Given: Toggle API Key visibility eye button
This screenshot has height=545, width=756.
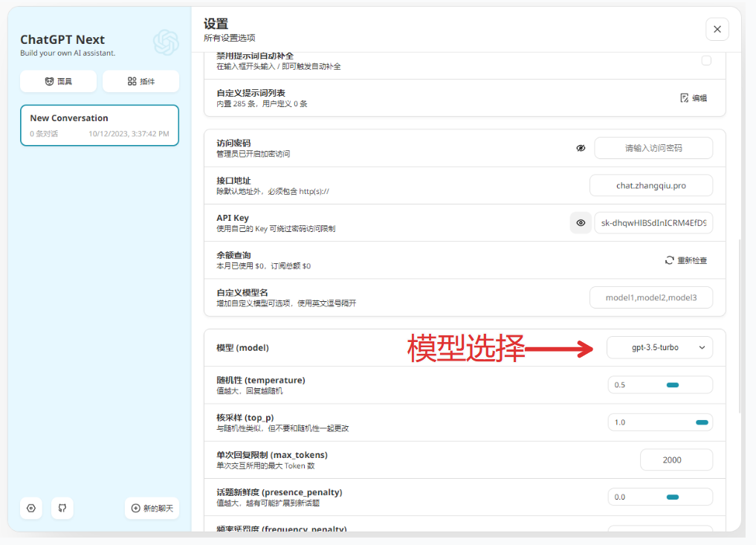Looking at the screenshot, I should pos(581,223).
